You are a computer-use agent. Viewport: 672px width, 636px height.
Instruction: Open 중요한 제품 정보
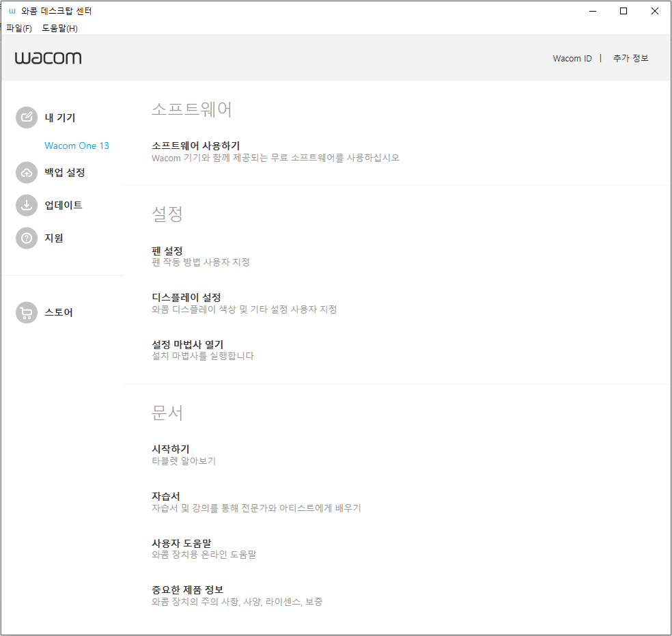point(188,590)
